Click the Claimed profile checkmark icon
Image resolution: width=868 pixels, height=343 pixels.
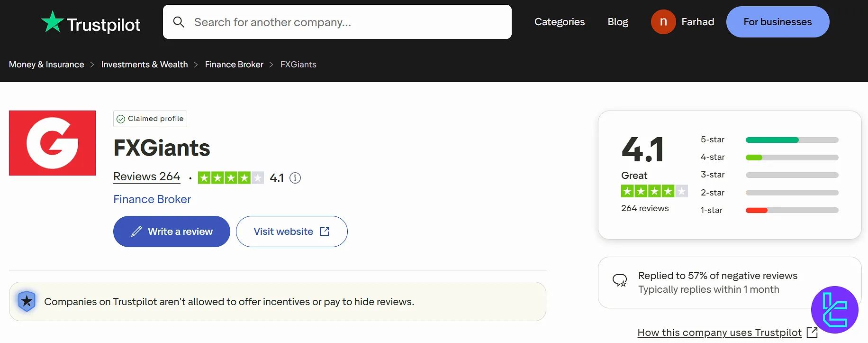pyautogui.click(x=121, y=119)
